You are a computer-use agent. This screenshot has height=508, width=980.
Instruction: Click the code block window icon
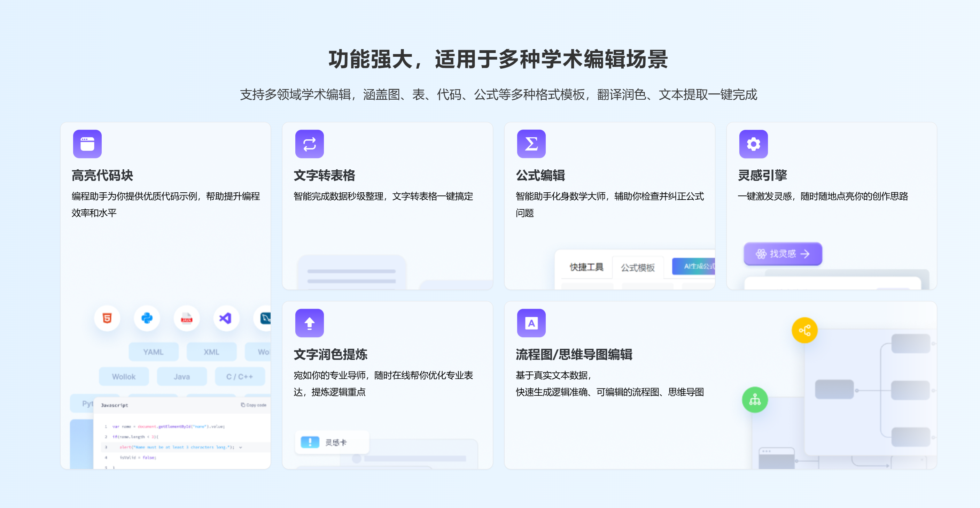(87, 144)
